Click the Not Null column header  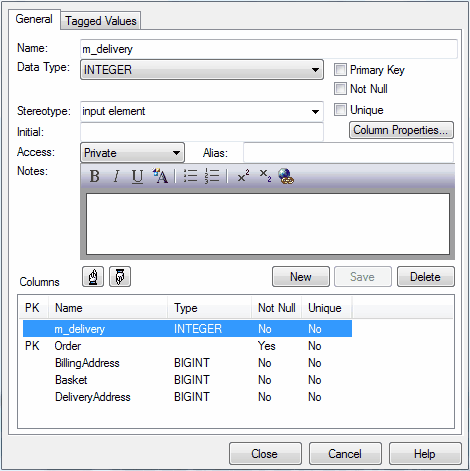point(277,308)
